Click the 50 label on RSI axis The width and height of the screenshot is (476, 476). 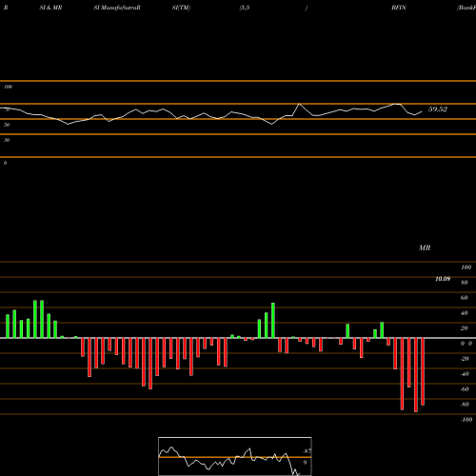point(7,125)
